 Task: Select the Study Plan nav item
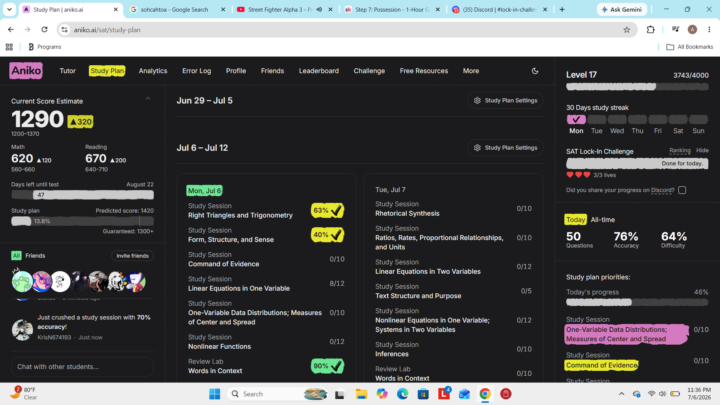pos(107,71)
